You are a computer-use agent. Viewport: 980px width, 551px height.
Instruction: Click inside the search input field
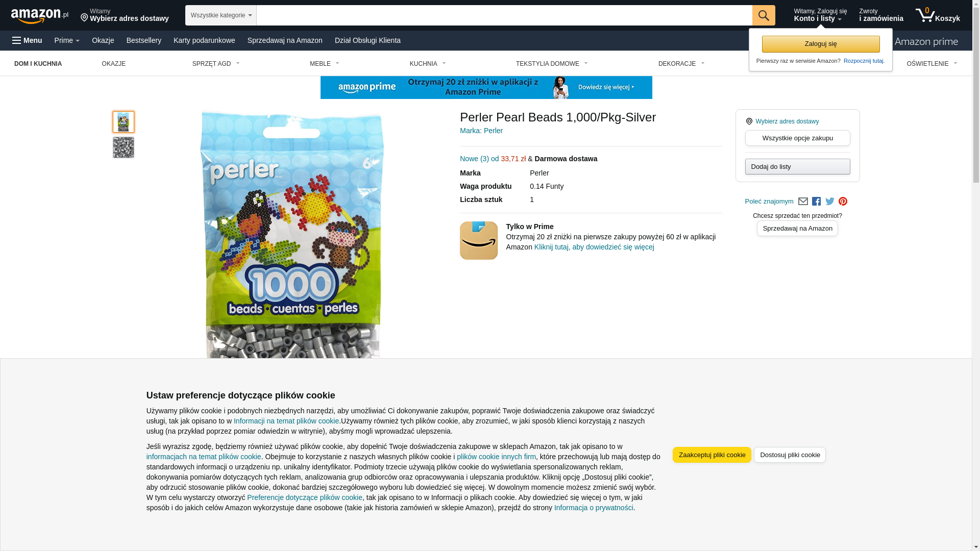[x=504, y=15]
